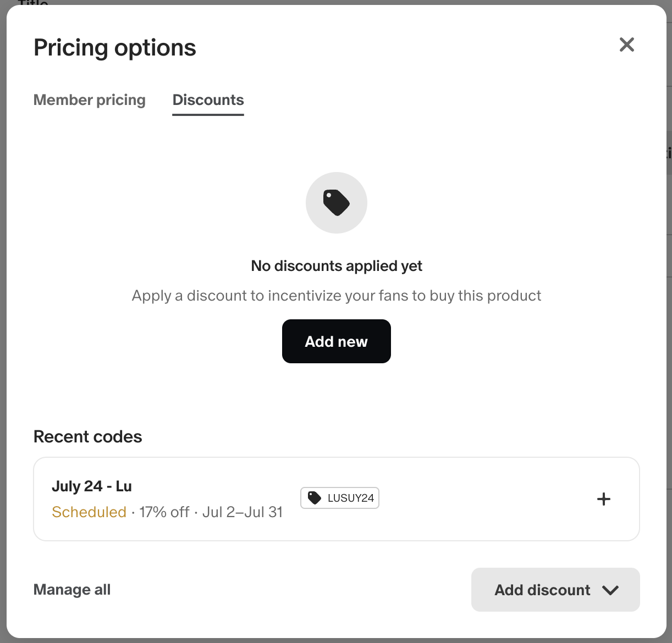Screen dimensions: 672x643
Task: Click the Recent codes section heading
Action: click(x=88, y=437)
